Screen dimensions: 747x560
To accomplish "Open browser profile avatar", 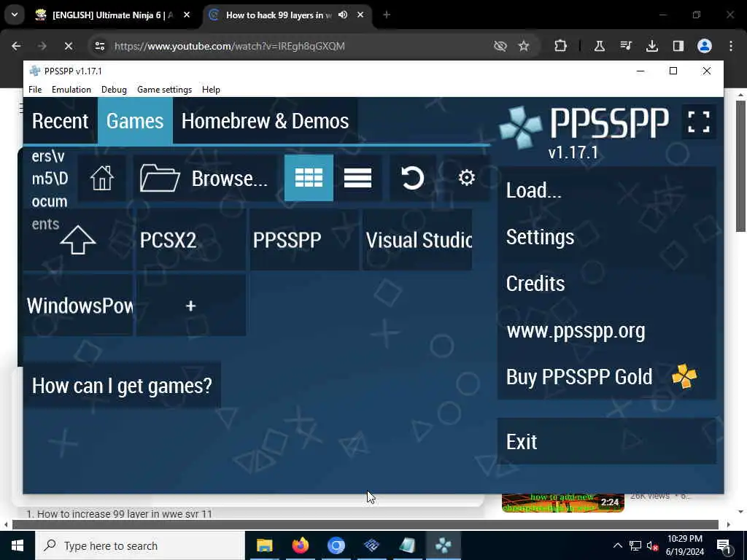I will (705, 46).
